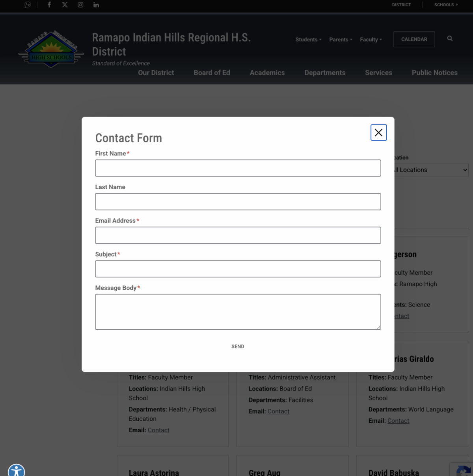This screenshot has width=473, height=476.
Task: Click into the Message Body textarea
Action: [x=238, y=311]
